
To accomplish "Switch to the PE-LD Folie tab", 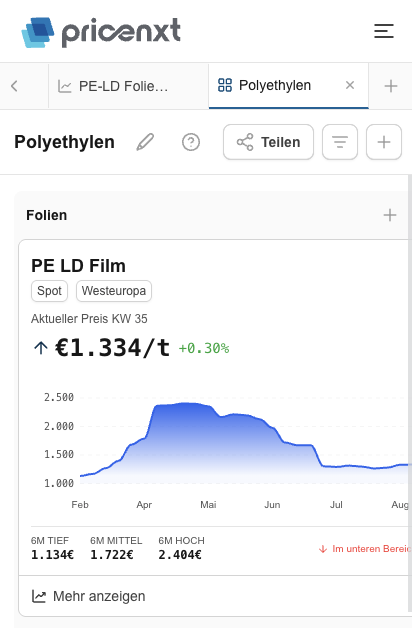I will 128,86.
